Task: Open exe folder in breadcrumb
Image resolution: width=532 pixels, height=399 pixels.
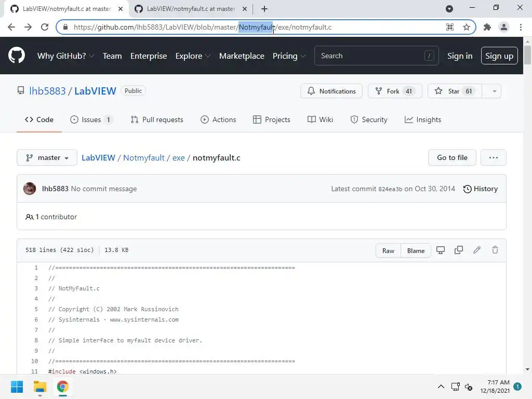Action: (179, 158)
